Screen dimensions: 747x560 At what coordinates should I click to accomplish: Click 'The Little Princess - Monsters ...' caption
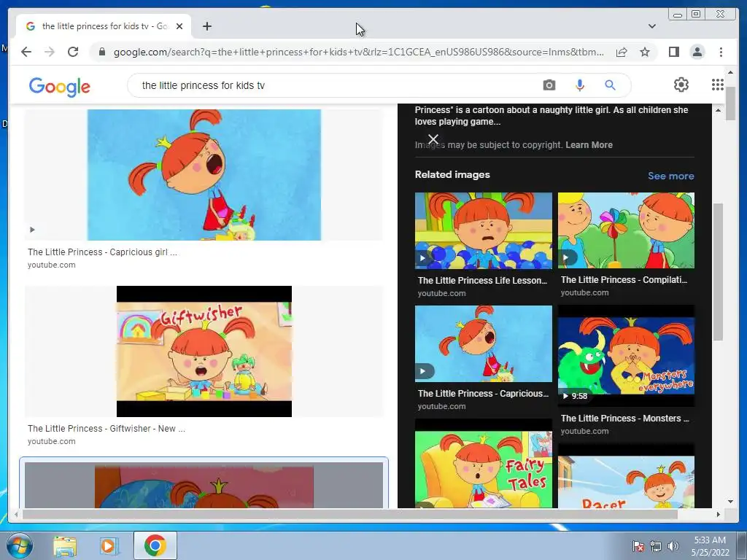pos(624,418)
